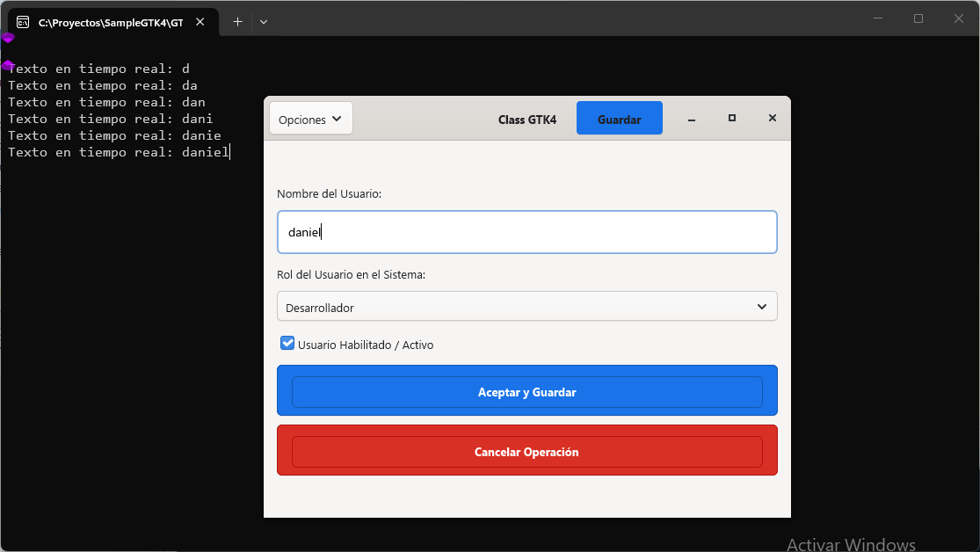Image resolution: width=980 pixels, height=552 pixels.
Task: Close the terminal tab
Action: (x=200, y=22)
